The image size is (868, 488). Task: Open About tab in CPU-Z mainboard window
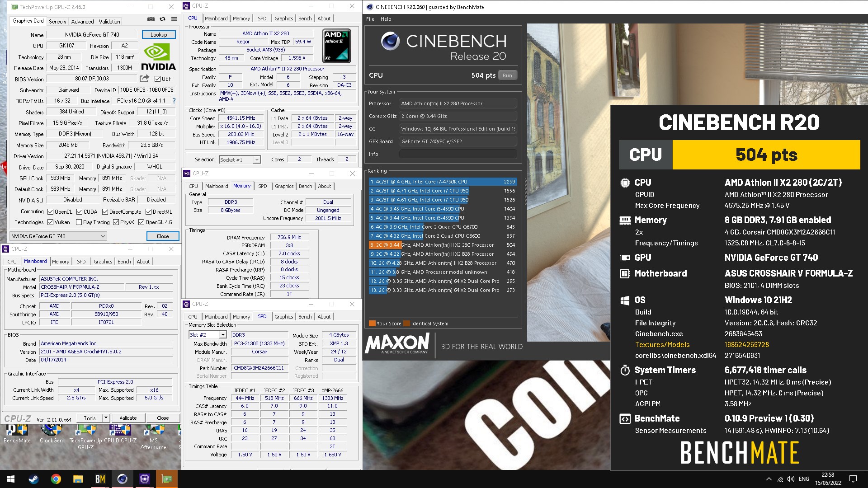[x=143, y=262]
